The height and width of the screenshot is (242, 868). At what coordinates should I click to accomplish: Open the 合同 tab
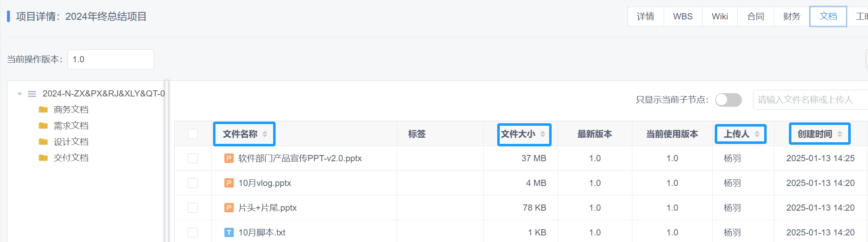[756, 16]
